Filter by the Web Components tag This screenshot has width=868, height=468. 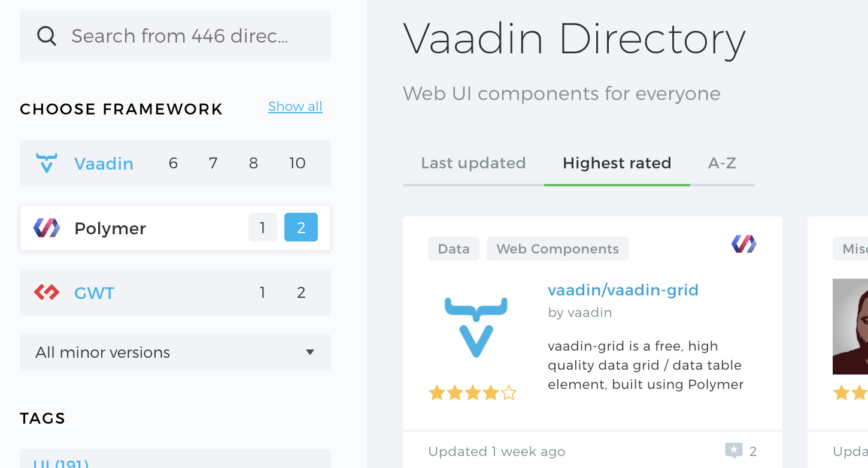558,249
